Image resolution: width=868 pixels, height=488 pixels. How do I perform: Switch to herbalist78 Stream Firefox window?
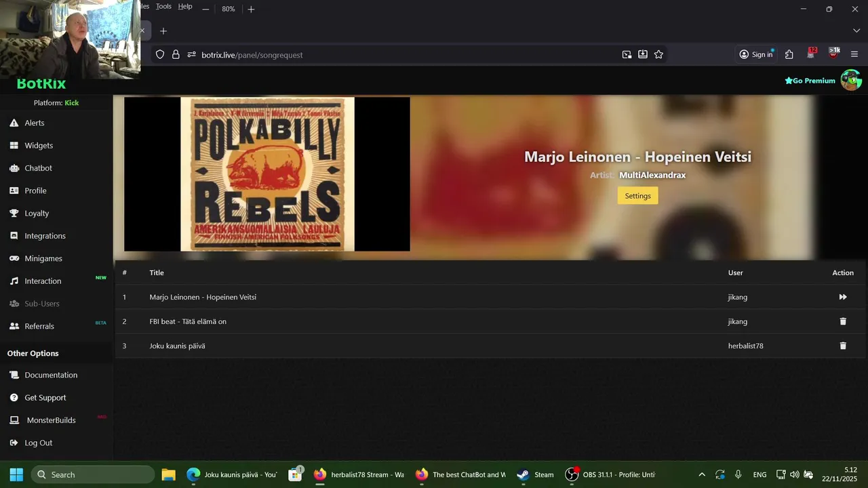click(359, 474)
